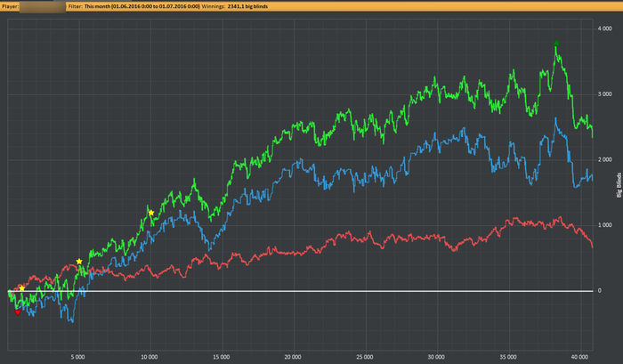This screenshot has width=623, height=364.
Task: Click the '40 000' x-axis label
Action: [x=579, y=357]
